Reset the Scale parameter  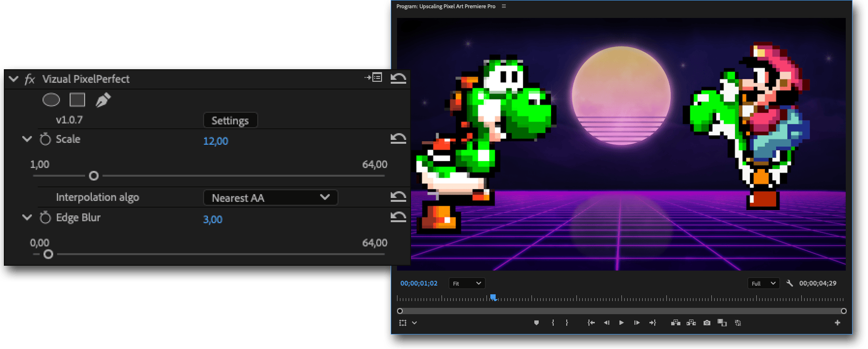(x=398, y=139)
